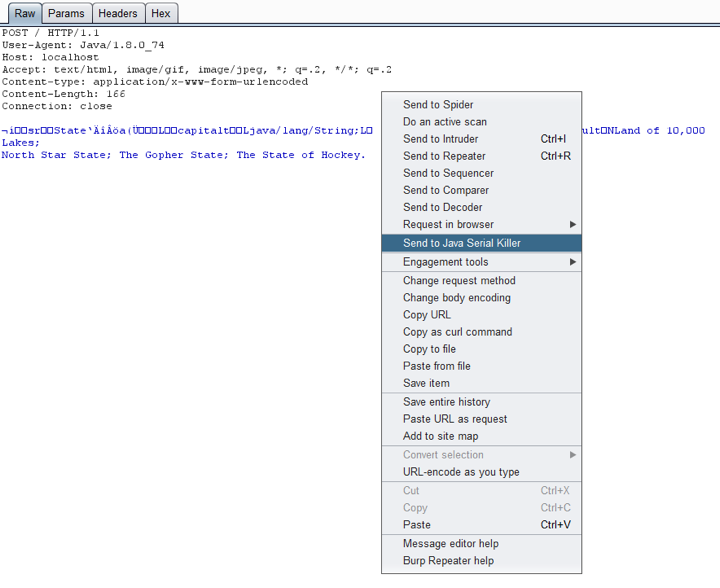Send request to Intruder

(x=441, y=139)
